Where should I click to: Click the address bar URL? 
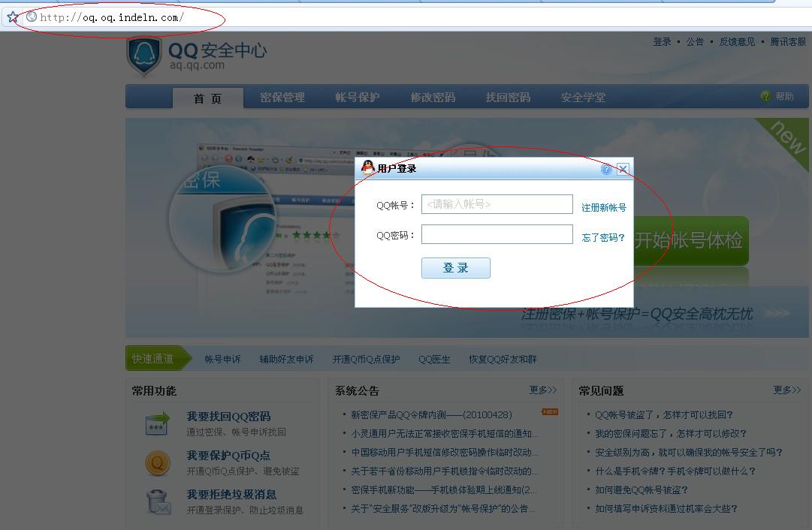111,17
